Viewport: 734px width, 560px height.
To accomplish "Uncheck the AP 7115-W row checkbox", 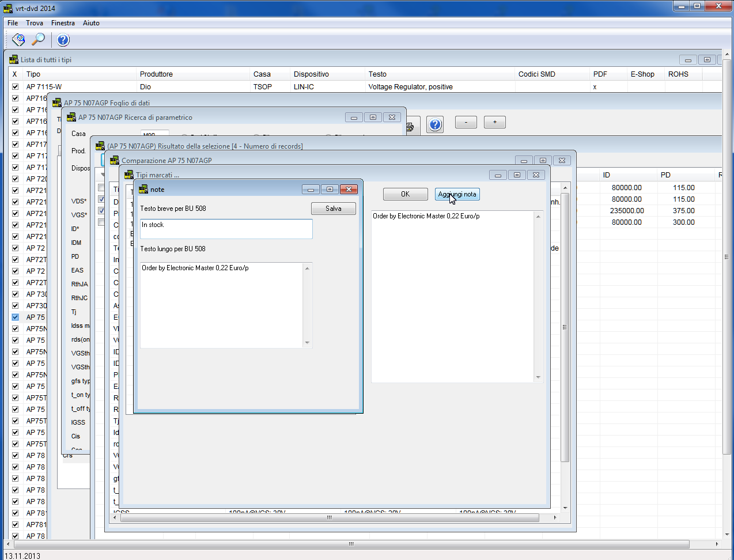I will (x=16, y=87).
